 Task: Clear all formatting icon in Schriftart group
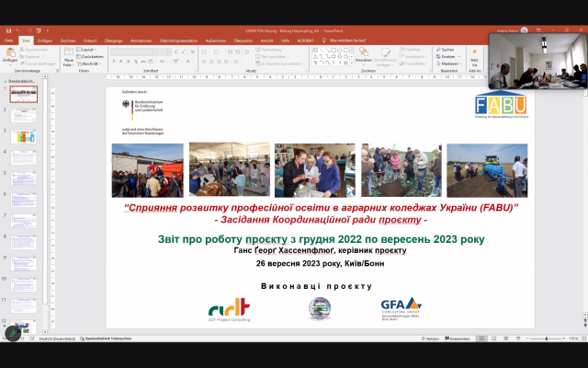[x=193, y=52]
